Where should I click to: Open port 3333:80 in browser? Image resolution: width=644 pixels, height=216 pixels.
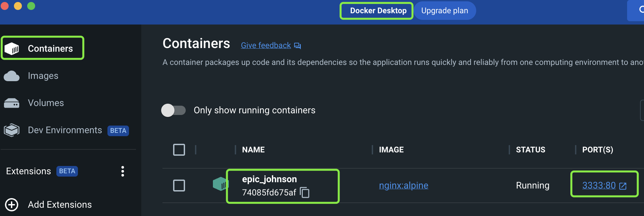point(599,186)
